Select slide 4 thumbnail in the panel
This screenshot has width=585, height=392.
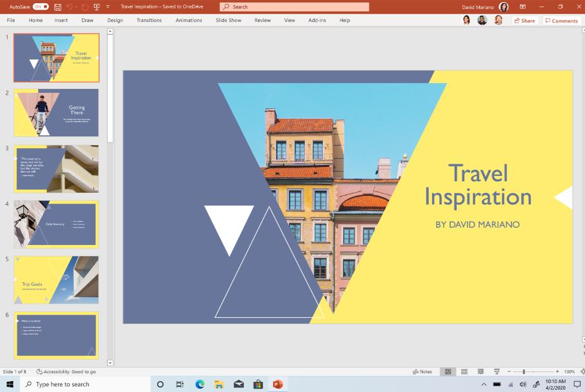pos(55,224)
